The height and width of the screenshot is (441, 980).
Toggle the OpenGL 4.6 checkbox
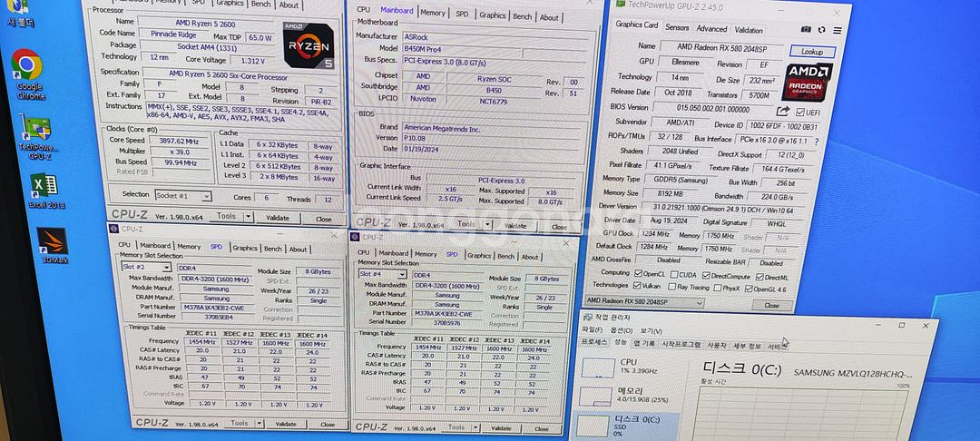coord(748,289)
